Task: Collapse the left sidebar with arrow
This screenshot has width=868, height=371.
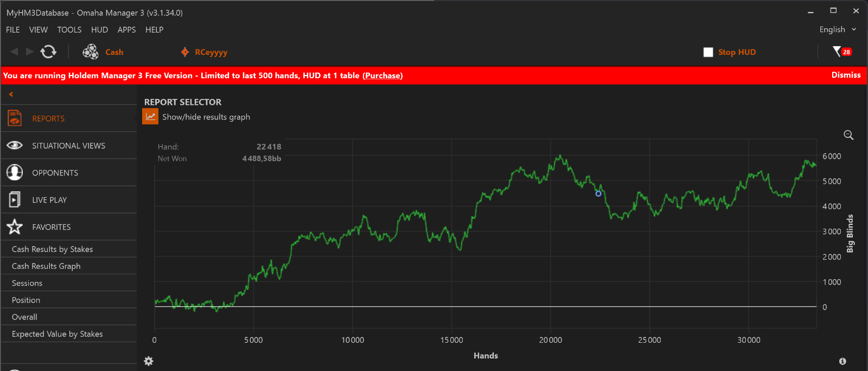Action: click(11, 95)
